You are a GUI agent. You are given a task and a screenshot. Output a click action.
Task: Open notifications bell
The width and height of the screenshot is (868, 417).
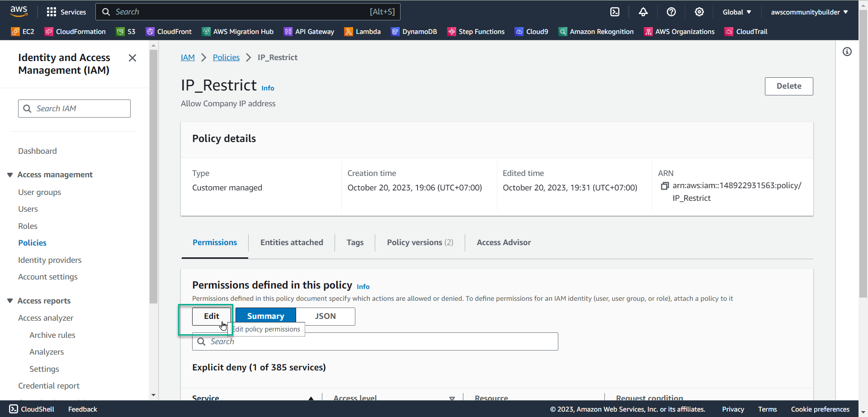[x=643, y=12]
